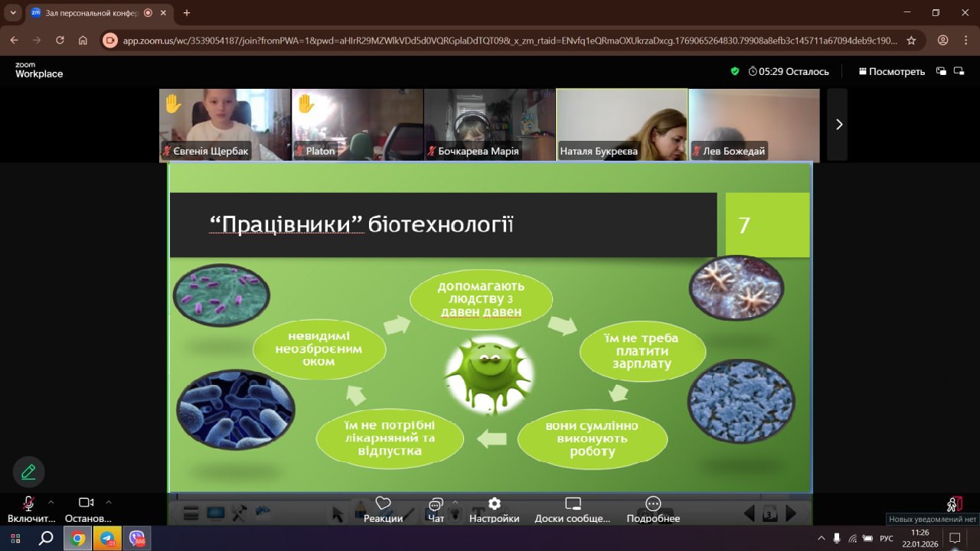The width and height of the screenshot is (980, 551).
Task: Open Доски сообще... whiteboards button
Action: [573, 510]
